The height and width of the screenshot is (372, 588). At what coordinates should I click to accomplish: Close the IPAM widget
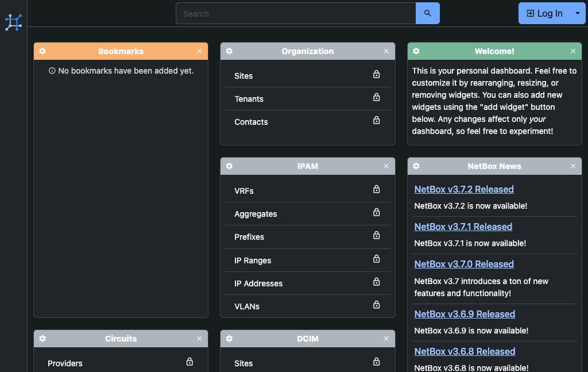[386, 166]
